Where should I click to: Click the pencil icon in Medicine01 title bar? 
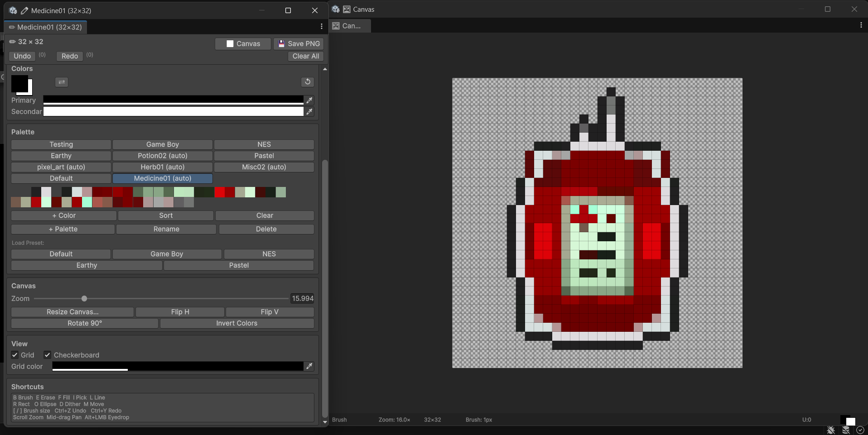click(x=24, y=10)
